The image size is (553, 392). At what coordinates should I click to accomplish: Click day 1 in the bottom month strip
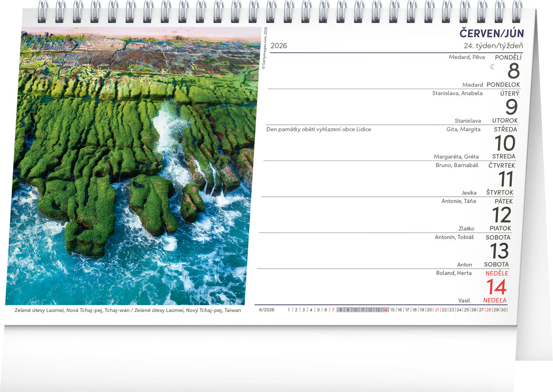click(x=289, y=310)
